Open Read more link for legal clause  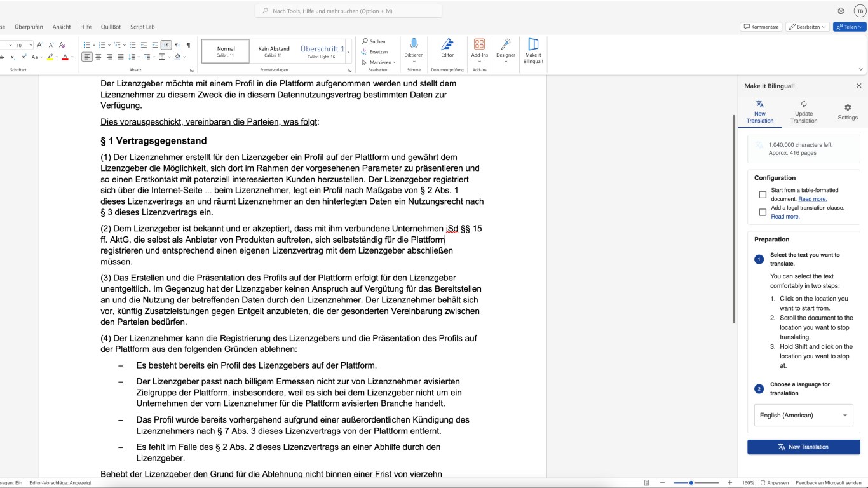pyautogui.click(x=785, y=217)
